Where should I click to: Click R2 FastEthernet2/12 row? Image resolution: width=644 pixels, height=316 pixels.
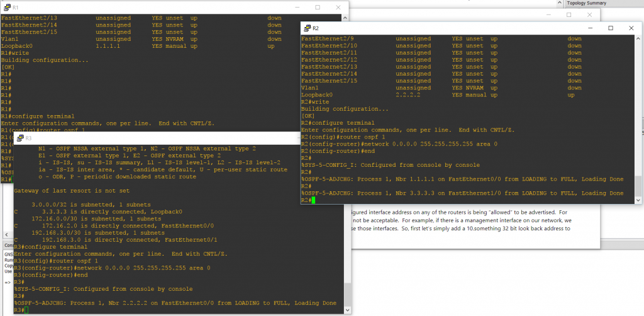pyautogui.click(x=441, y=60)
